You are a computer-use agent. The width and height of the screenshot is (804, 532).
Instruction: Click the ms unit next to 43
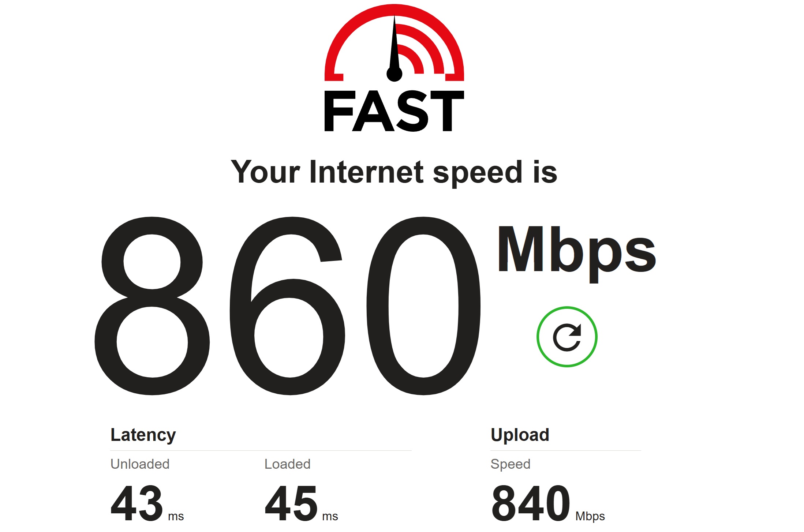pos(176,516)
